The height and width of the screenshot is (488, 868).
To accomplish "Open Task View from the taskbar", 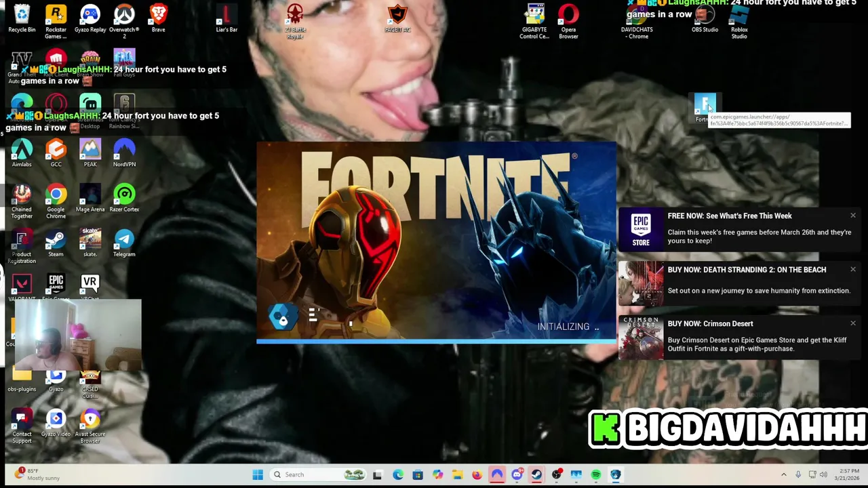I will (x=377, y=474).
